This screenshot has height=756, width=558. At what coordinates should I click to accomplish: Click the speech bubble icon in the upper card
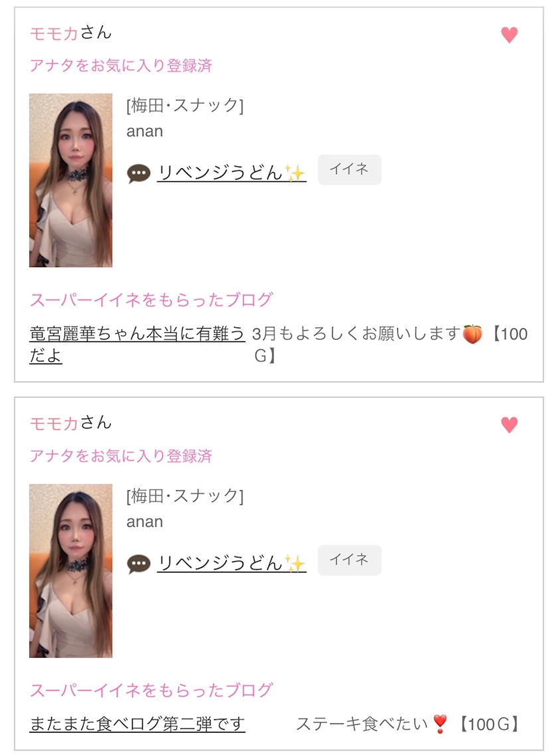(138, 174)
